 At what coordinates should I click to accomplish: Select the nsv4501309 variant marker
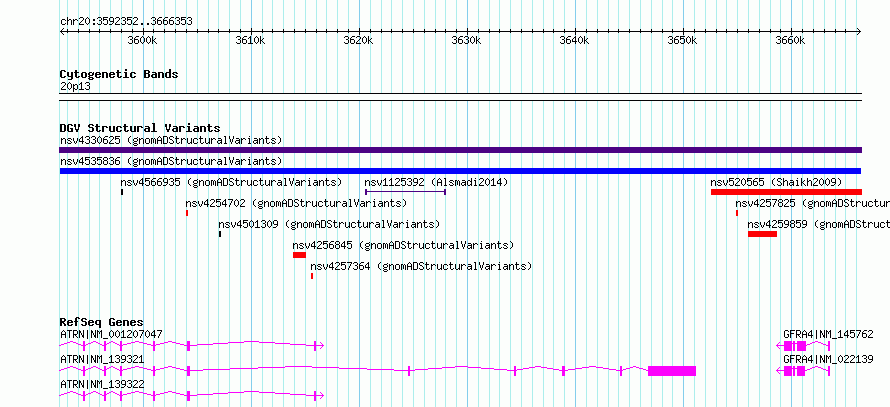pos(220,234)
